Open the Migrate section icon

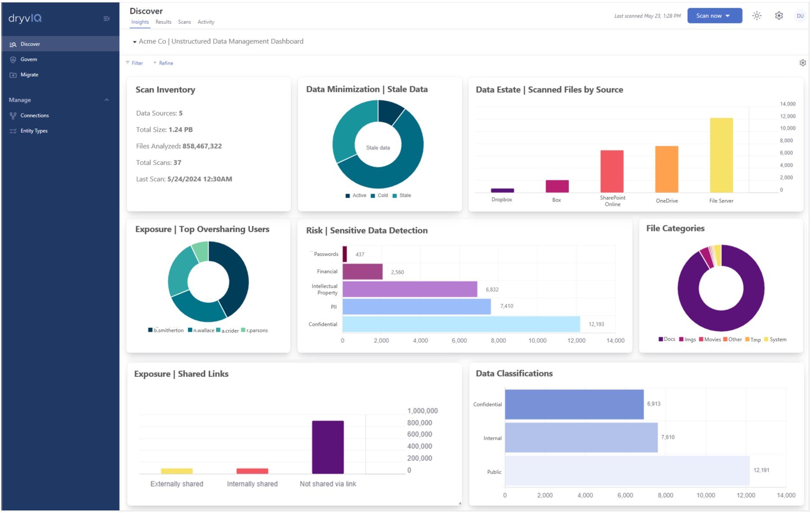(x=13, y=75)
